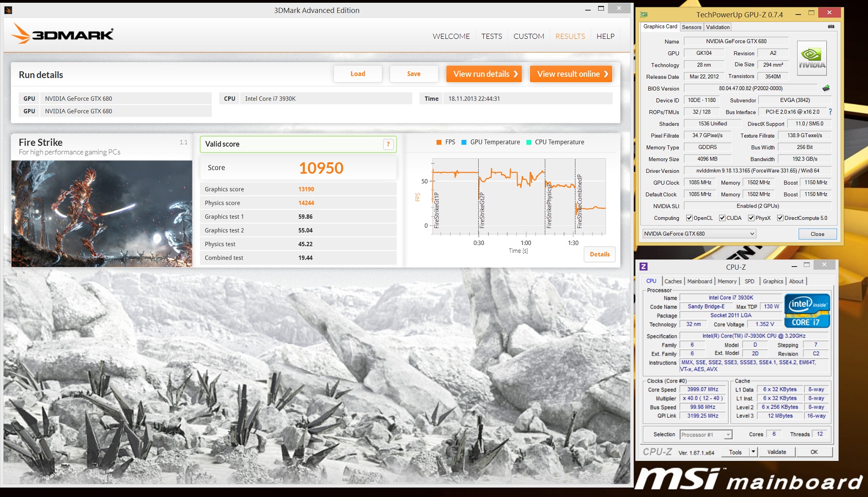Minimize the GPU-Z window
The width and height of the screenshot is (868, 497).
pyautogui.click(x=798, y=14)
